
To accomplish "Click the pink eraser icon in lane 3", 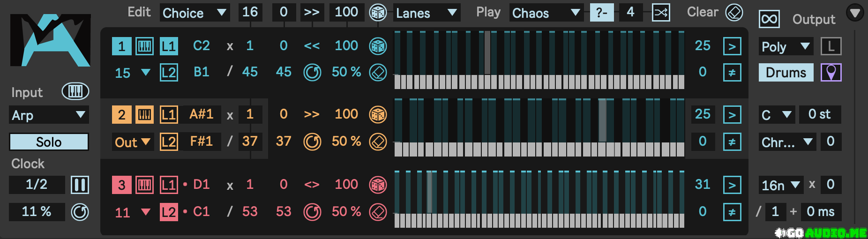I will tap(378, 212).
